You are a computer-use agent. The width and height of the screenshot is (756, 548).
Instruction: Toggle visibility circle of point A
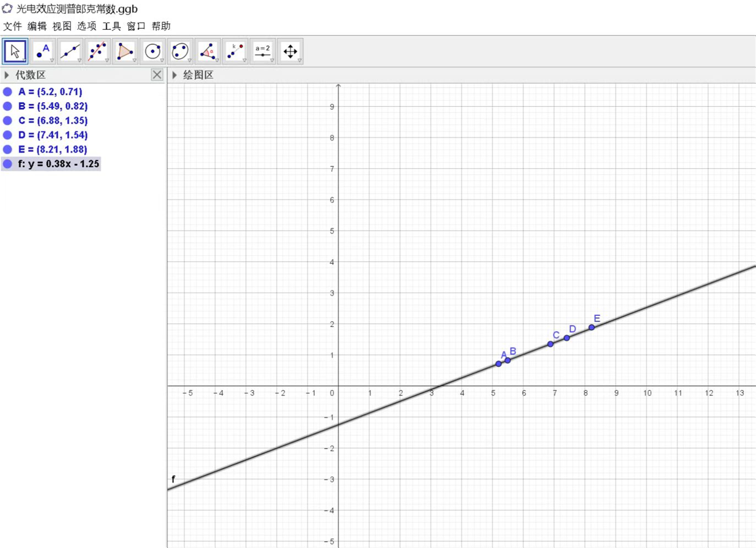[8, 92]
